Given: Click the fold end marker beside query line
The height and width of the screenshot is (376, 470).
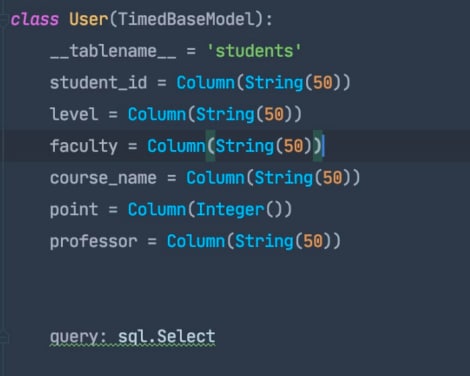Looking at the screenshot, I should tap(4, 336).
